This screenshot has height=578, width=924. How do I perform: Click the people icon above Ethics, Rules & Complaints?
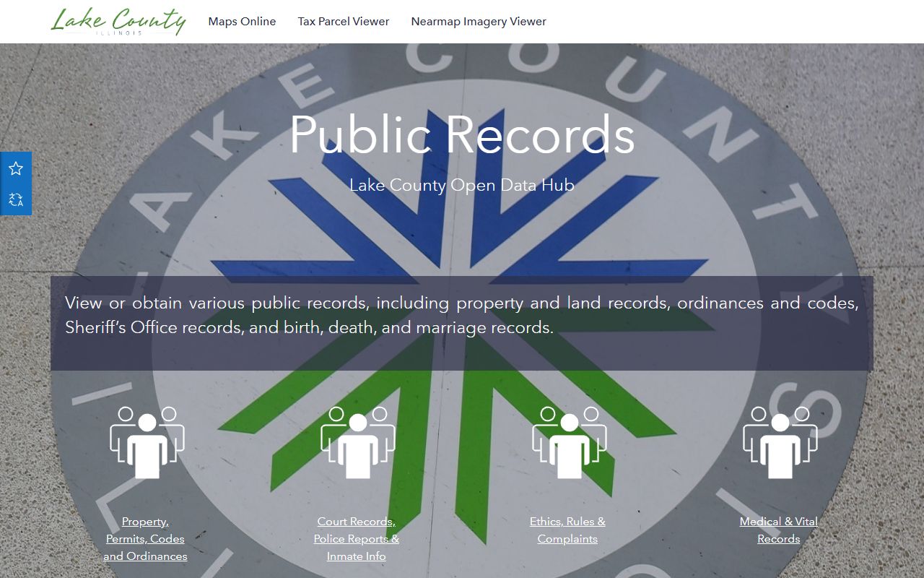[570, 442]
